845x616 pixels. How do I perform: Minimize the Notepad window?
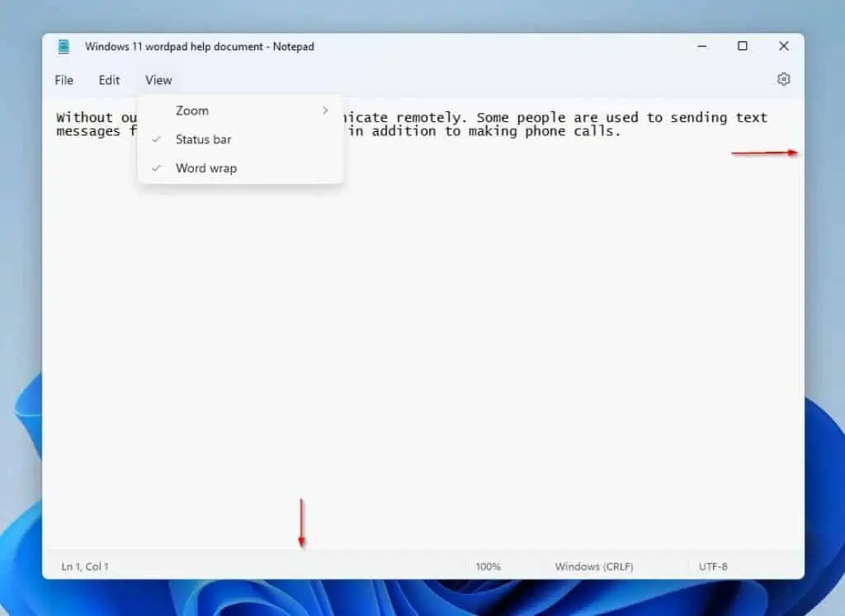701,46
